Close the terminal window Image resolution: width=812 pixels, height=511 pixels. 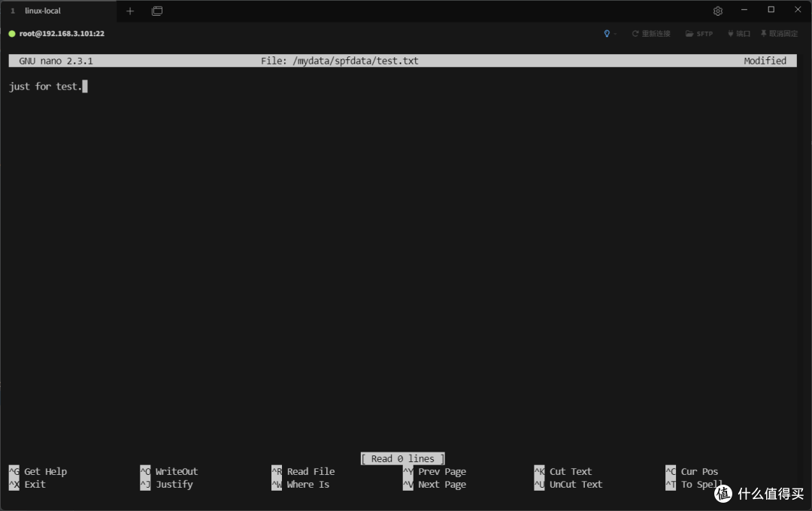798,10
